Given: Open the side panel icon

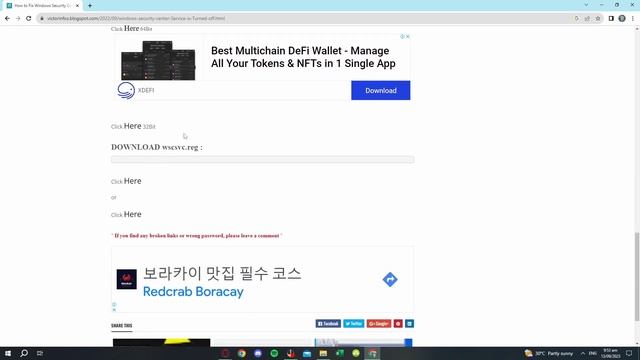Looking at the screenshot, I should (x=611, y=18).
